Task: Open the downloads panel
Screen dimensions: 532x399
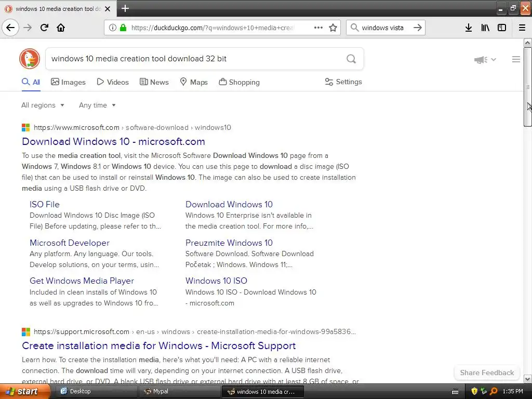Action: coord(469,28)
